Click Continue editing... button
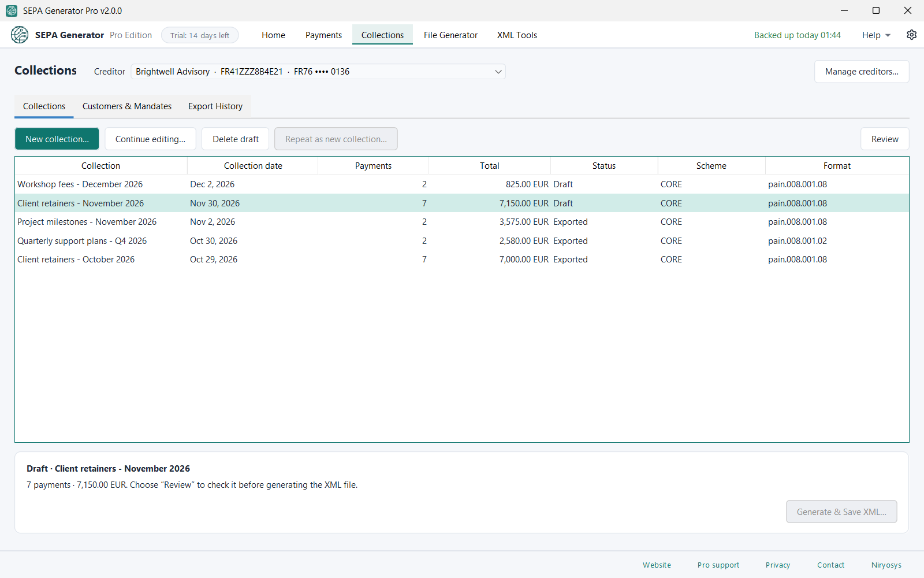The width and height of the screenshot is (924, 578). click(x=150, y=139)
